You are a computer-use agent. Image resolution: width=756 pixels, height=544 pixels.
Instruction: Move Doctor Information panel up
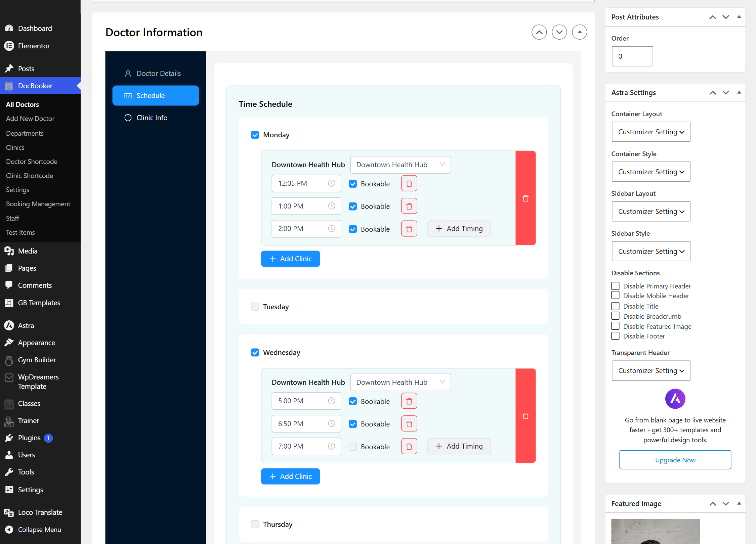pos(539,32)
